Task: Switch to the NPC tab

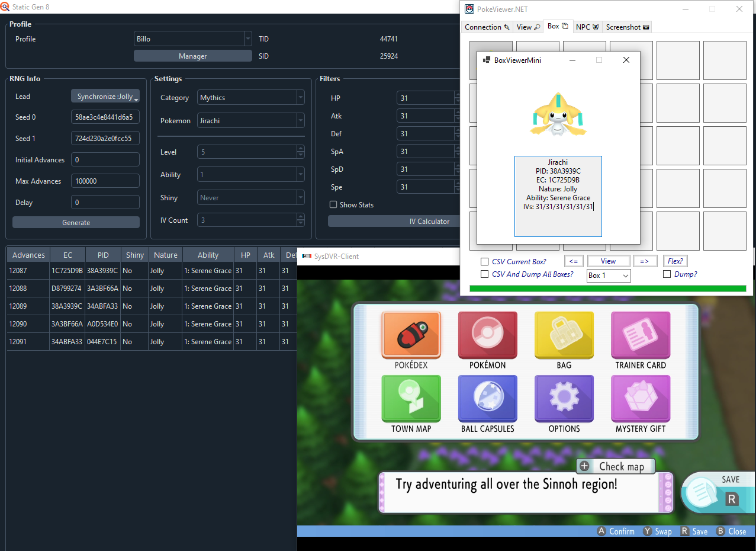Action: point(587,27)
